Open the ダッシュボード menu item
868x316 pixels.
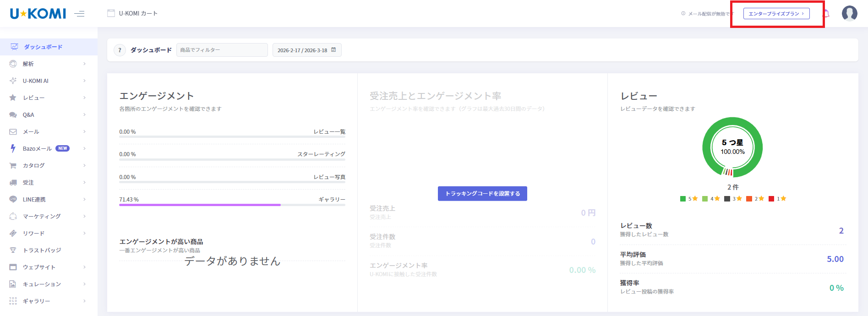click(x=43, y=47)
